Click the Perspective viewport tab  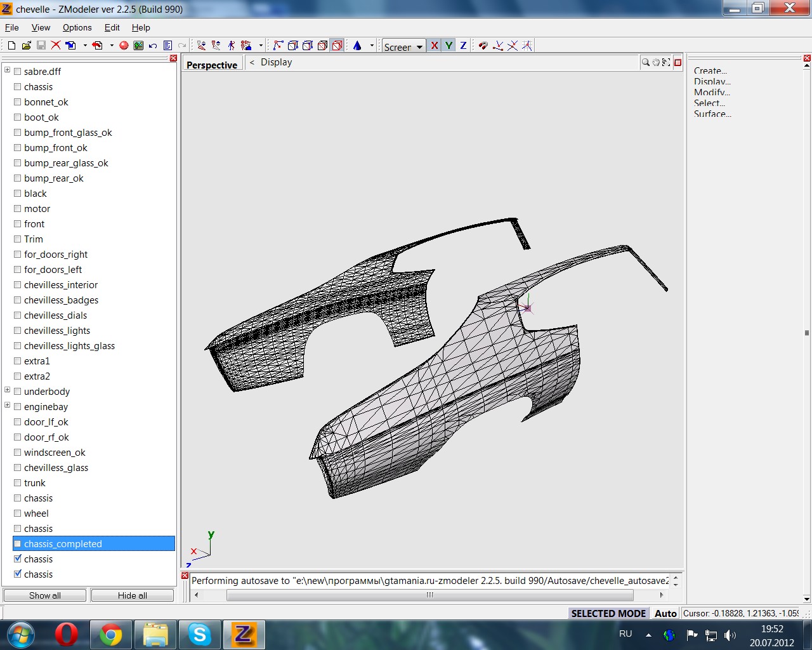point(212,65)
